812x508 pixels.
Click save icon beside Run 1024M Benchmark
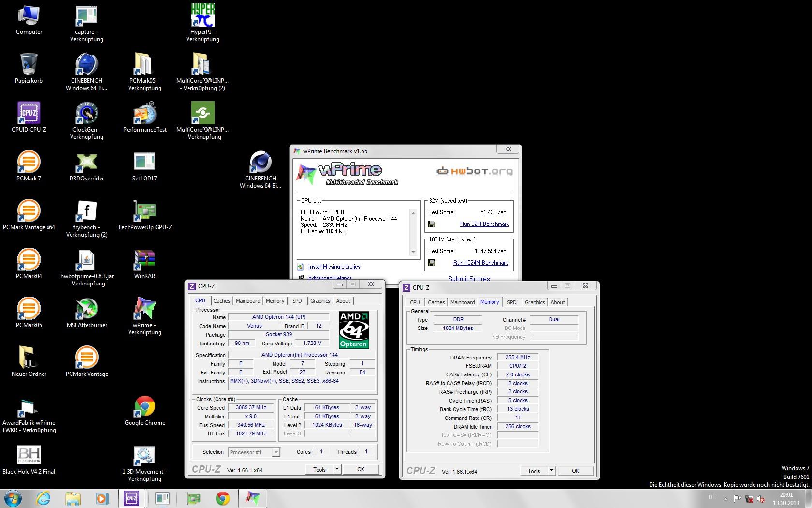(432, 263)
